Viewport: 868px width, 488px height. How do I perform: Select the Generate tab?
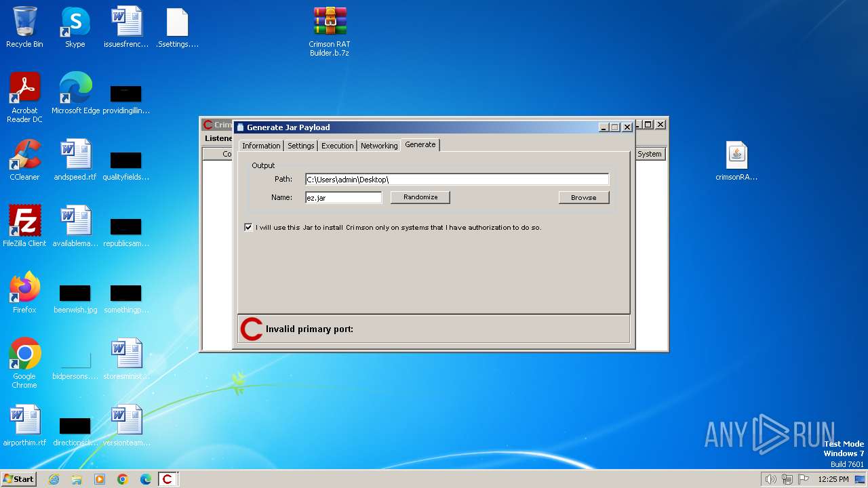[420, 145]
